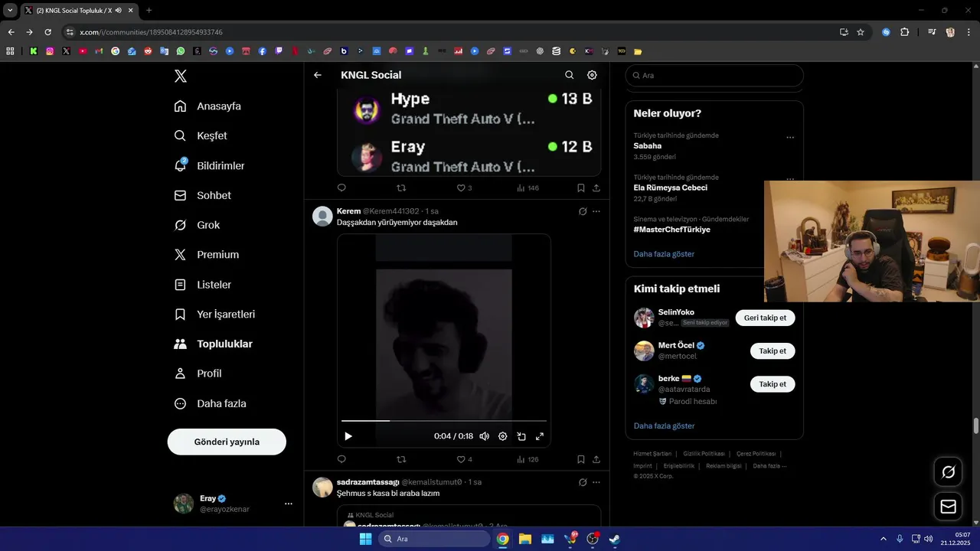This screenshot has height=551, width=980.
Task: Bookmark the post with 146 views
Action: (x=581, y=187)
